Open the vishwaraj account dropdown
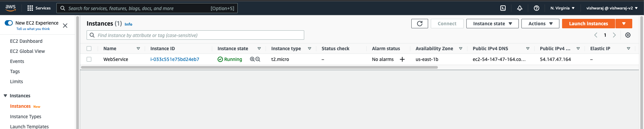 point(612,8)
